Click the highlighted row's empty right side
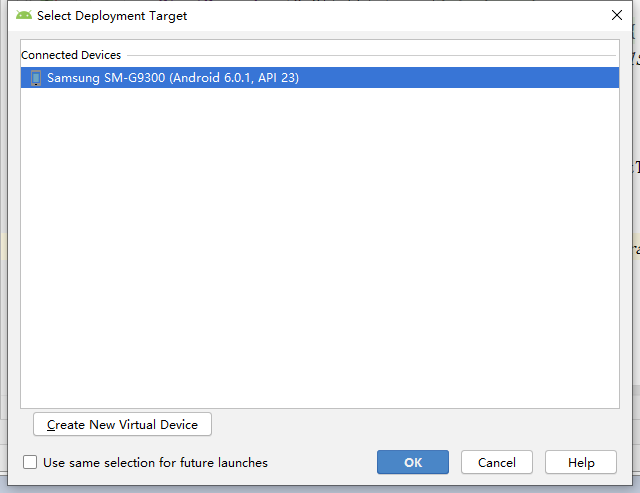Screen dimensions: 640x493 (460, 78)
